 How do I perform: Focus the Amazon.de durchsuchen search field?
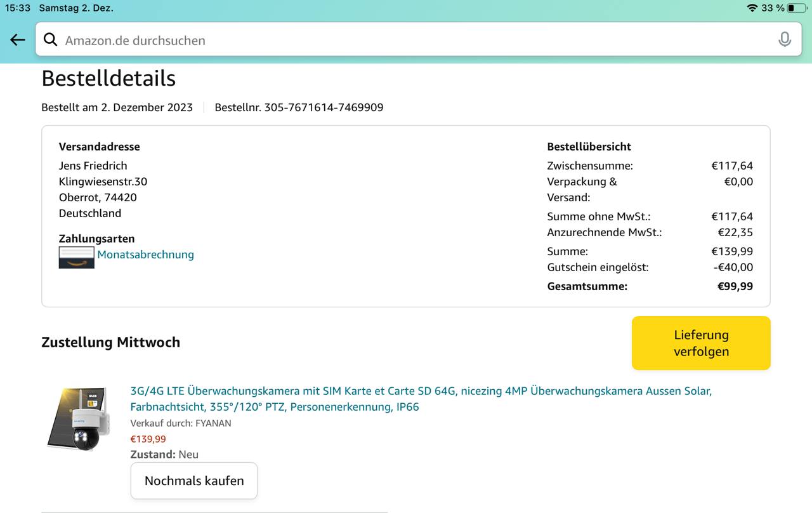click(x=406, y=40)
